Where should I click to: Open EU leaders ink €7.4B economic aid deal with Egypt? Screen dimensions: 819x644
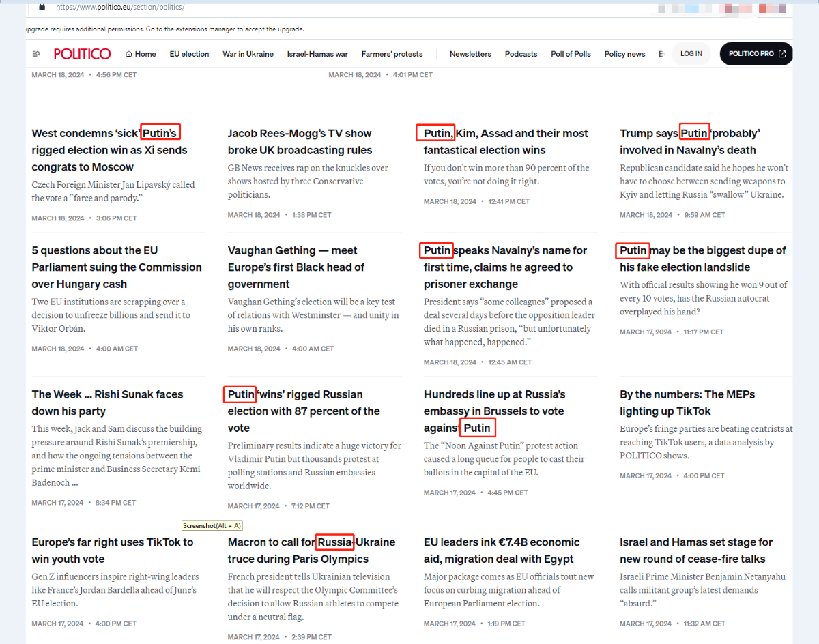click(502, 551)
